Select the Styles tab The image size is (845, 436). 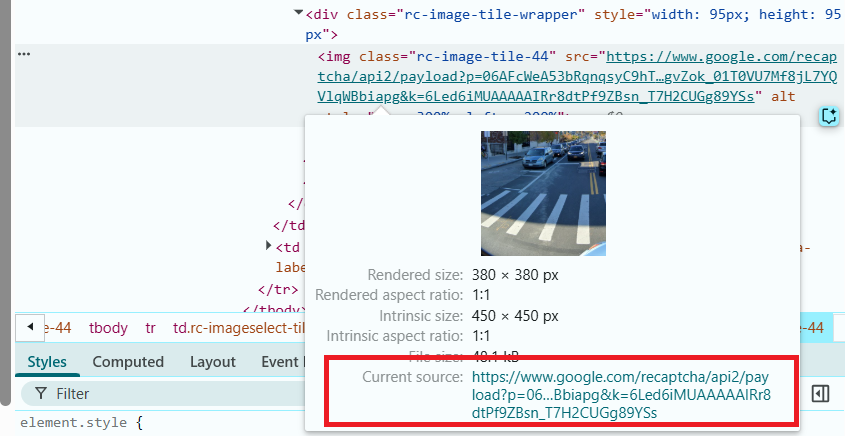point(47,362)
